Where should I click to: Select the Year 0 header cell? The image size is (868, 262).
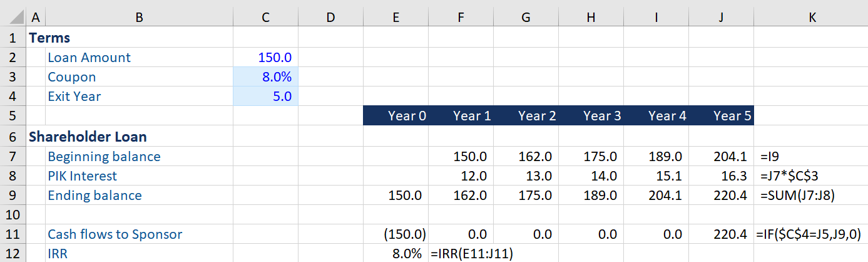(396, 116)
